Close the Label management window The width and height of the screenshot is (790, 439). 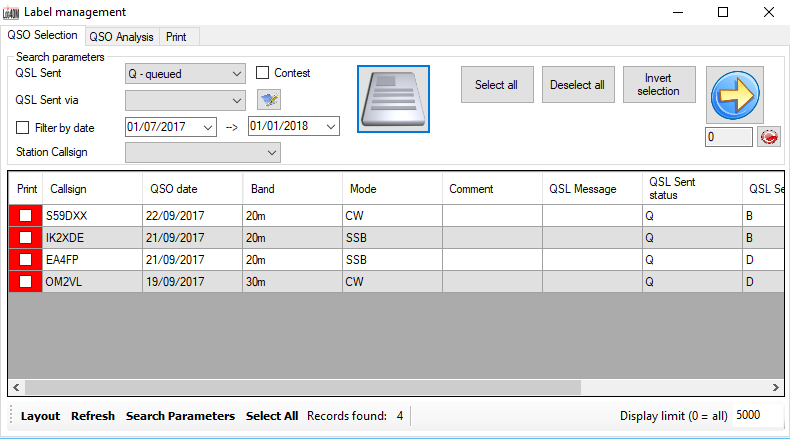[768, 12]
